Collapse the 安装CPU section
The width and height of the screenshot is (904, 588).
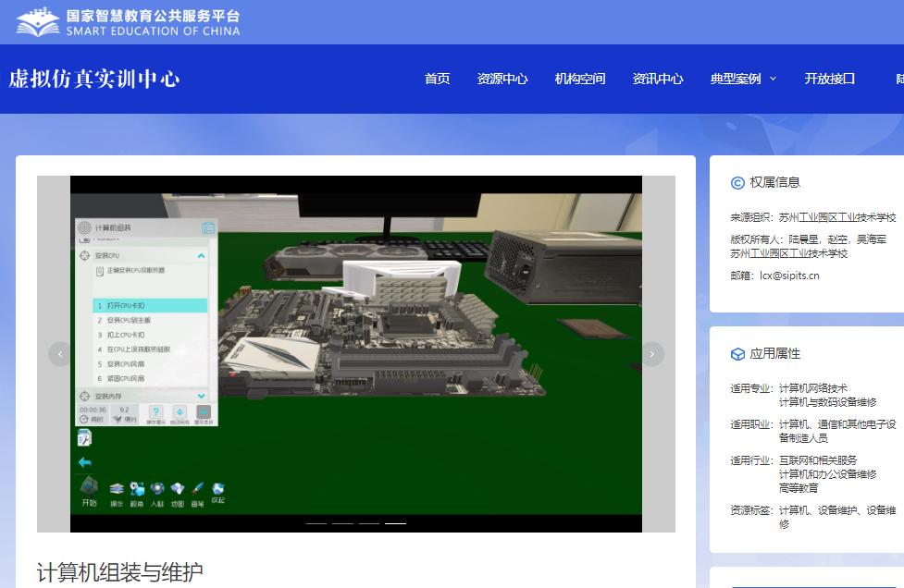coord(202,255)
